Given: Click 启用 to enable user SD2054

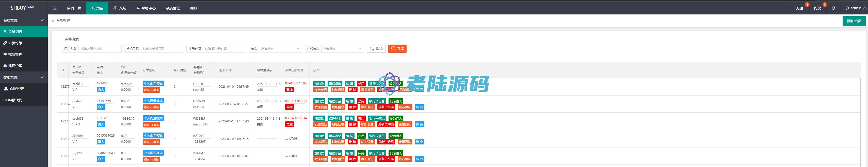Looking at the screenshot, I should point(361,136).
